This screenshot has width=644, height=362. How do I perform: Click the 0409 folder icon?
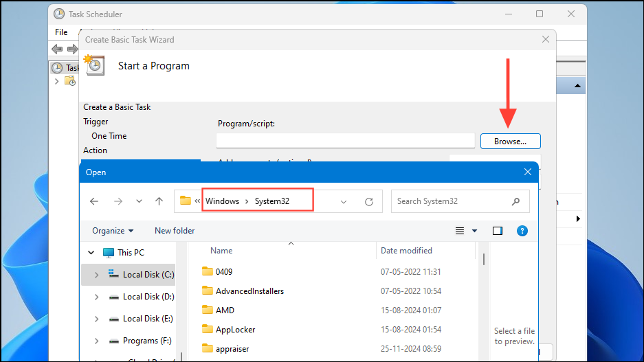click(x=208, y=271)
